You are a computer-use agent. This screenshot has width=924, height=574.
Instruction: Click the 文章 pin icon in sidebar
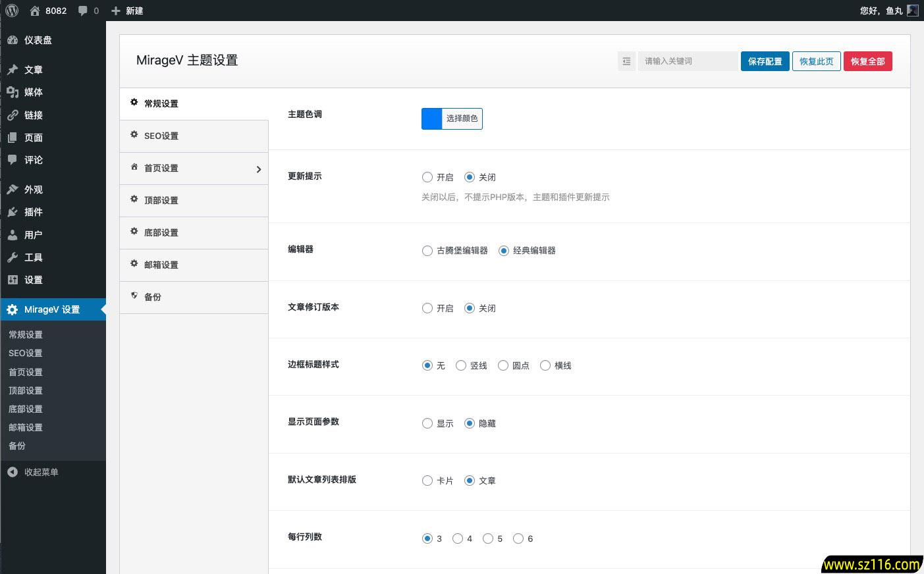click(x=13, y=69)
